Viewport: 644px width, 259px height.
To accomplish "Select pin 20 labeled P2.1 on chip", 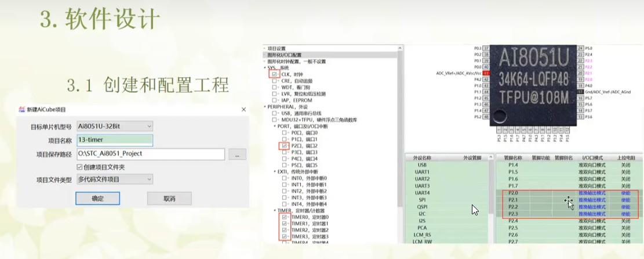I will [x=580, y=73].
